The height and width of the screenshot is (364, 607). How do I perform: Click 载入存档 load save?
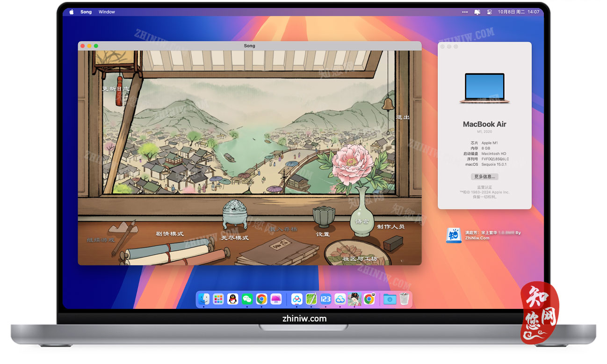pyautogui.click(x=283, y=229)
